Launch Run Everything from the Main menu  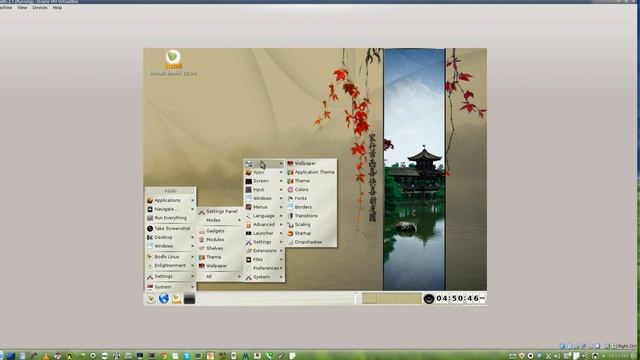click(170, 218)
